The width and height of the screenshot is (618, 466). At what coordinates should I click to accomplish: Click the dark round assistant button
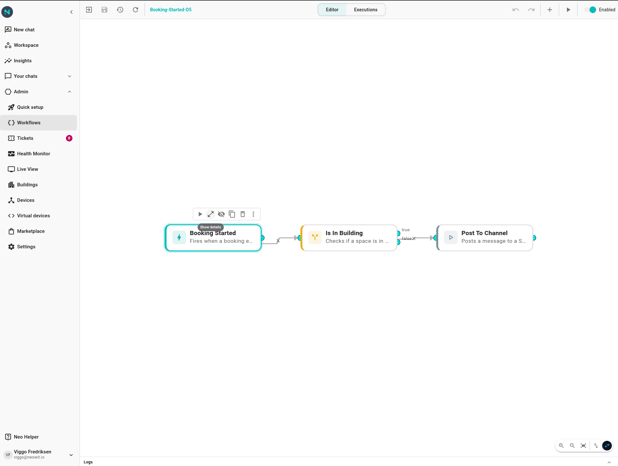click(607, 445)
